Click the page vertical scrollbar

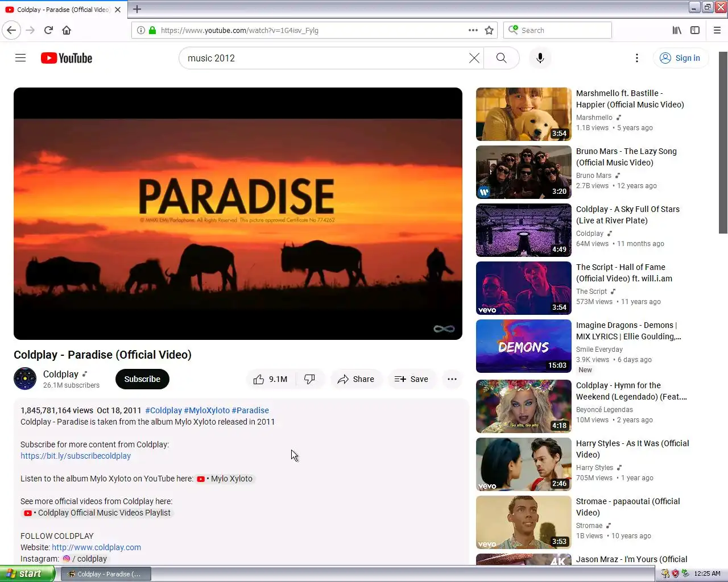[723, 142]
